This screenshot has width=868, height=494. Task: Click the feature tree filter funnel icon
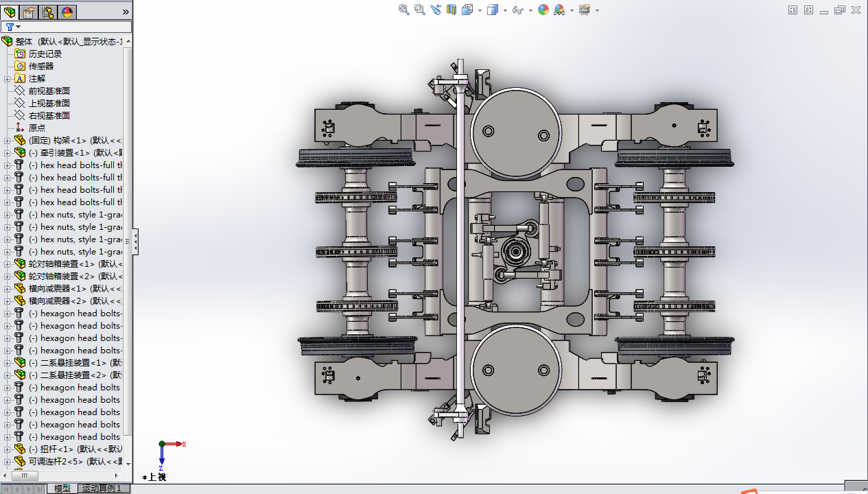(x=10, y=27)
